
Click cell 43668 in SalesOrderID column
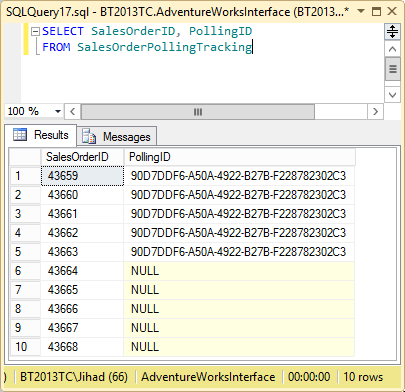tap(82, 347)
